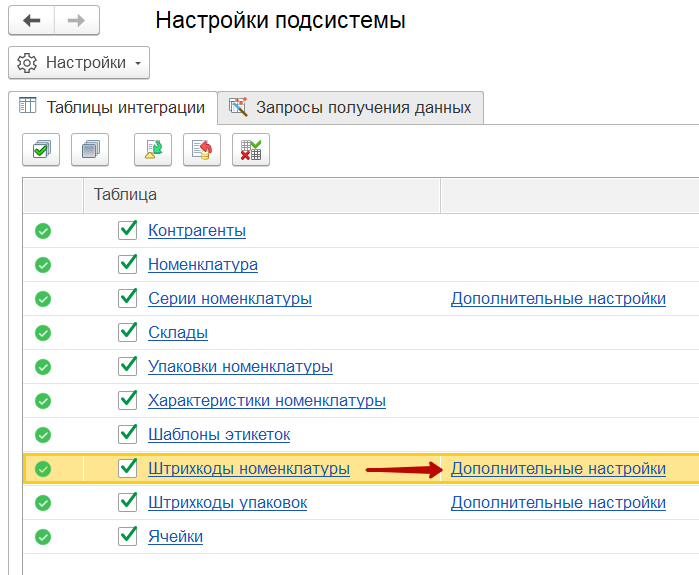Click the green arrow document toolbar icon

pos(153,150)
